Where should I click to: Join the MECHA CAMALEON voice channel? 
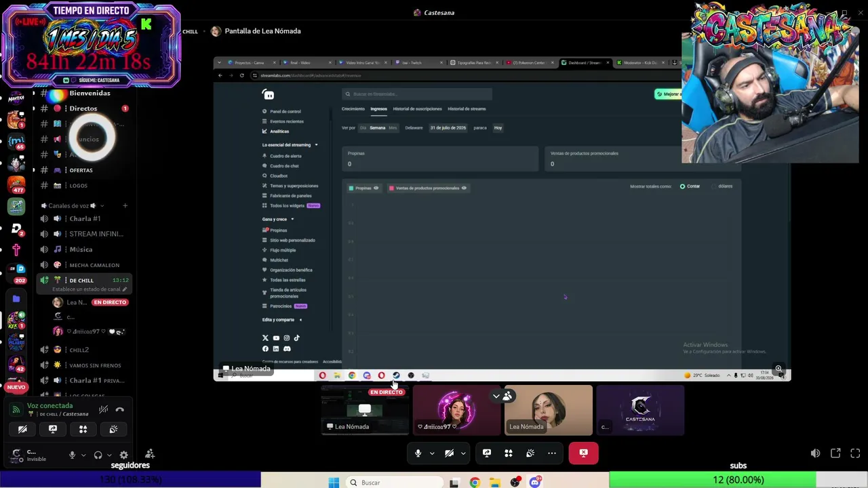84,265
